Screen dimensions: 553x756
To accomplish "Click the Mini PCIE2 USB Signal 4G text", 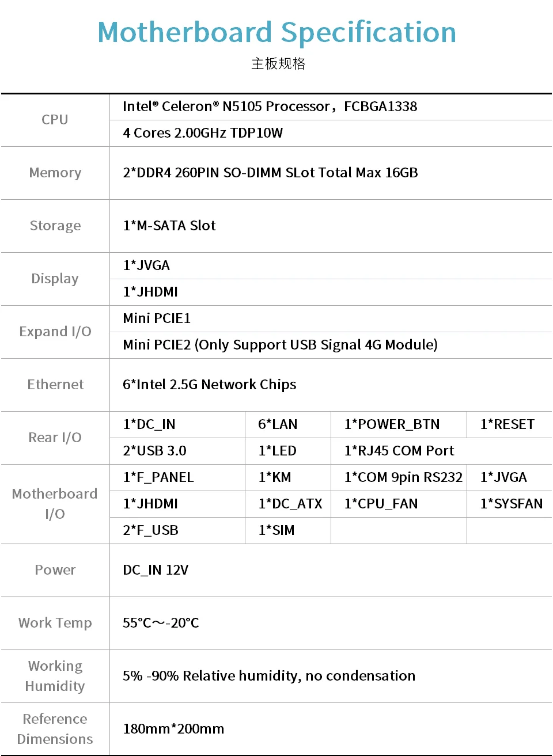I will (280, 345).
